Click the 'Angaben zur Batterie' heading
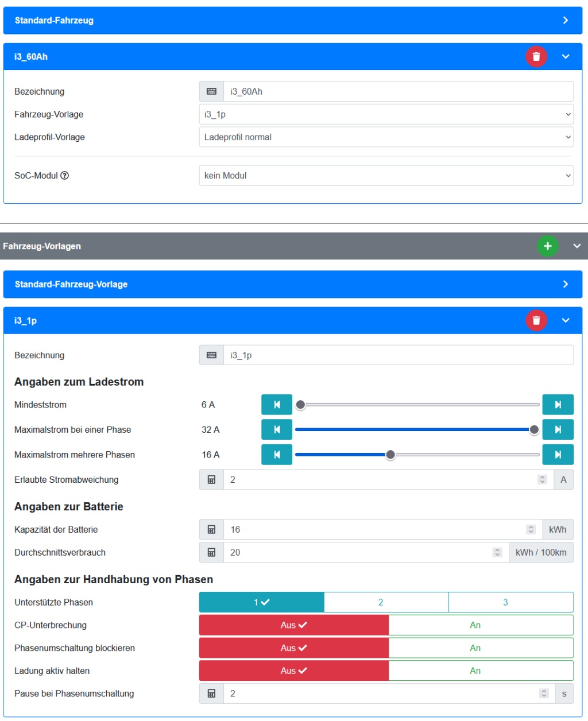This screenshot has width=588, height=721. click(69, 507)
